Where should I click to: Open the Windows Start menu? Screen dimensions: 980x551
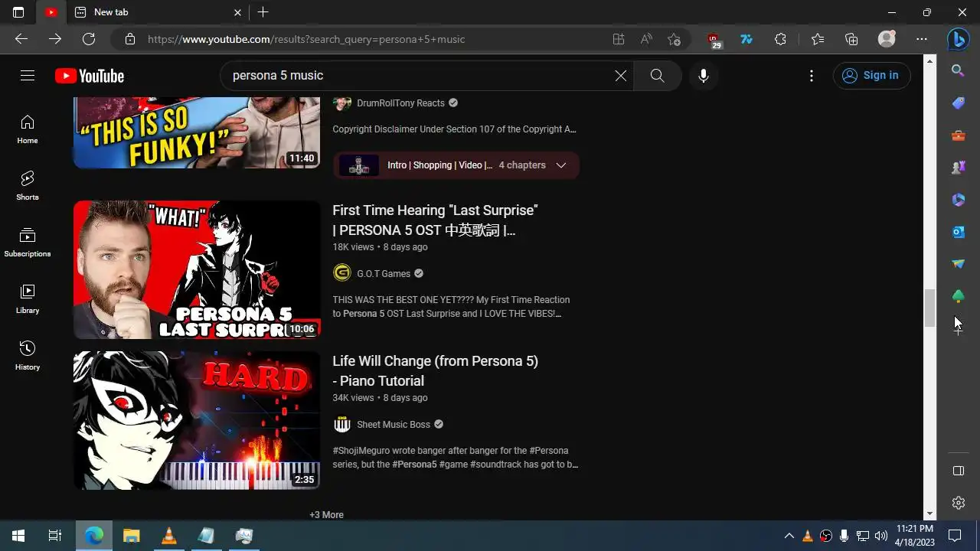click(18, 536)
